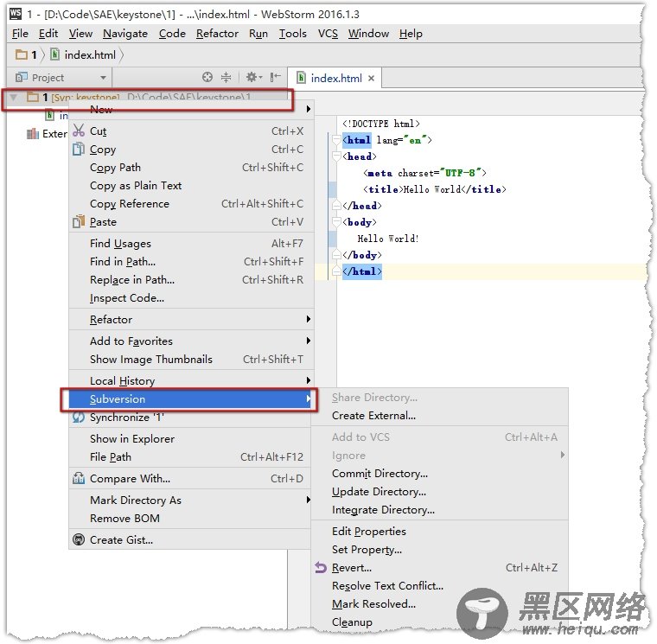Click the WebStorm application icon in title bar
657x644 pixels.
click(x=16, y=14)
